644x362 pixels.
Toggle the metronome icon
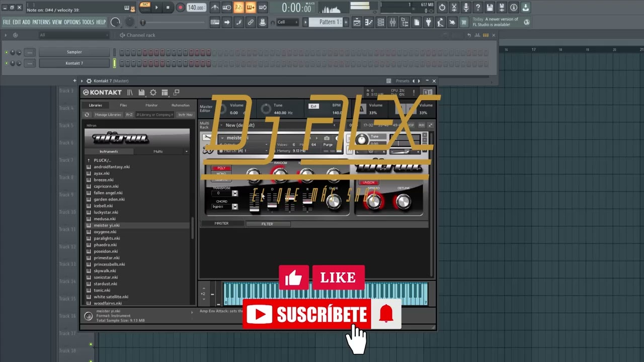point(215,8)
